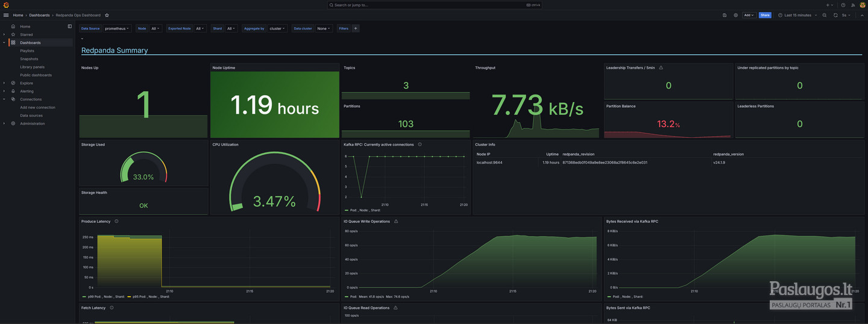The width and height of the screenshot is (868, 324).
Task: Open the Last 15 minutes time picker
Action: 797,15
